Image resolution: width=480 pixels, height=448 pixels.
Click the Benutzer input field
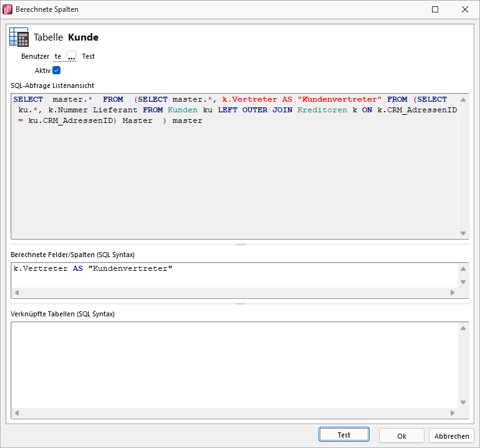click(59, 56)
